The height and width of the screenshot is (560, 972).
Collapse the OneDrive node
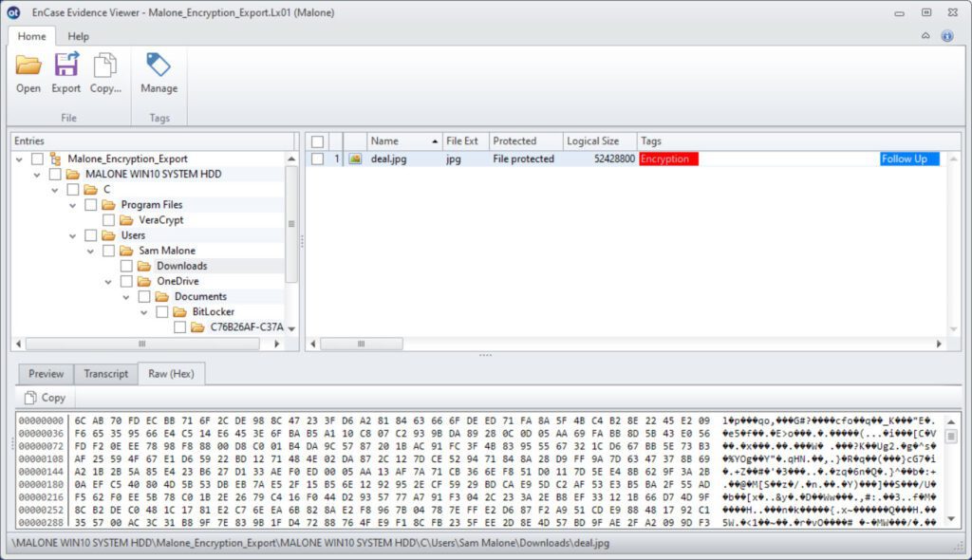click(x=108, y=282)
